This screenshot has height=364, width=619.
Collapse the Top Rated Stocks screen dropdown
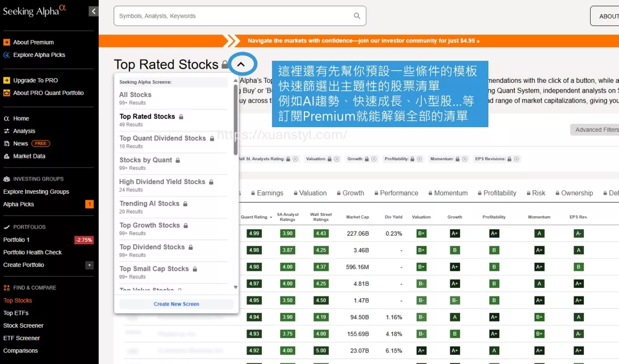241,64
